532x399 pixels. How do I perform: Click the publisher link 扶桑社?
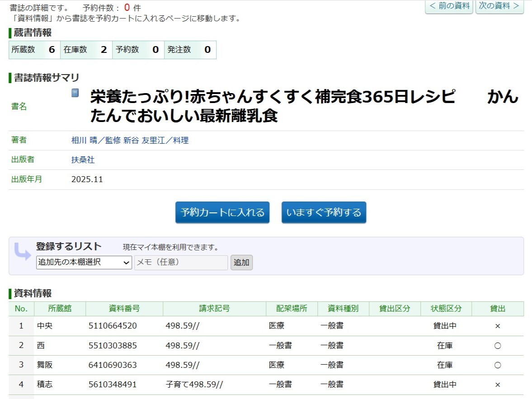[x=81, y=160]
